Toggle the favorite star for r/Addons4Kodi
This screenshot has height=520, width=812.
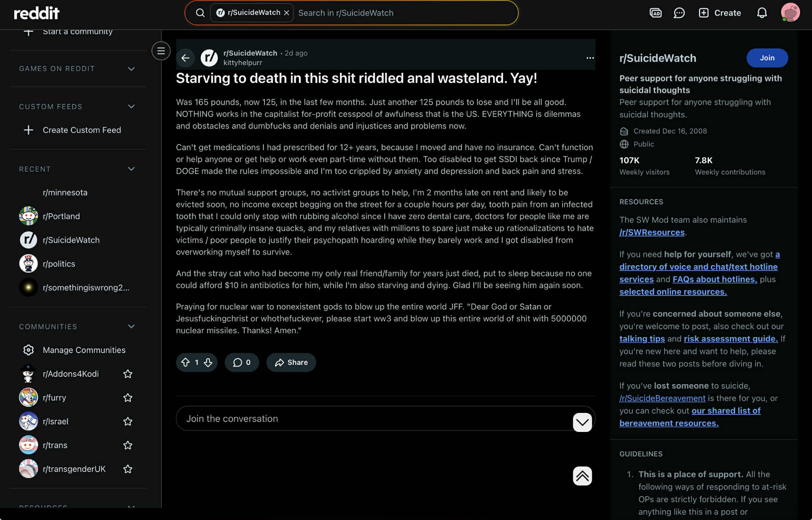pyautogui.click(x=128, y=374)
